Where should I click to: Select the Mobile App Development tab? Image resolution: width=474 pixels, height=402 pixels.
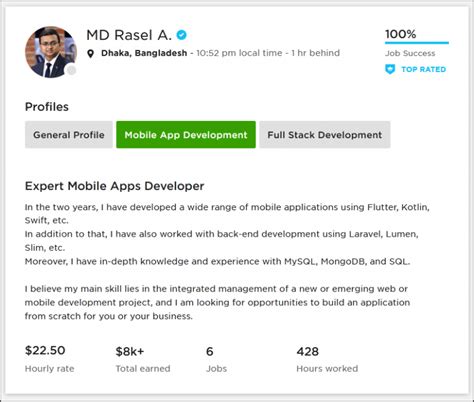pos(186,135)
